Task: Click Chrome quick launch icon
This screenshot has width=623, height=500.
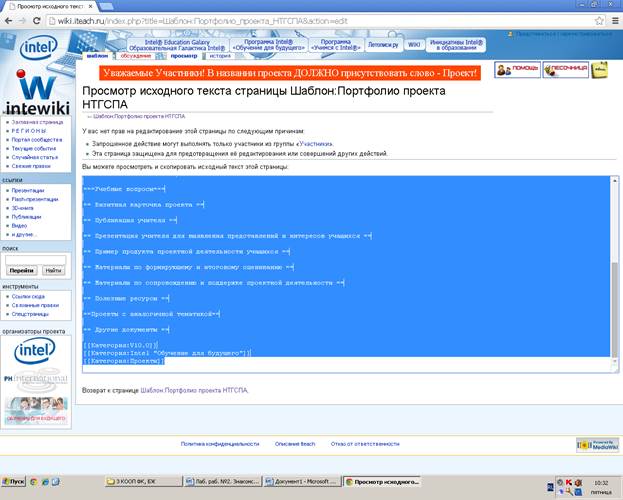Action: [x=33, y=482]
